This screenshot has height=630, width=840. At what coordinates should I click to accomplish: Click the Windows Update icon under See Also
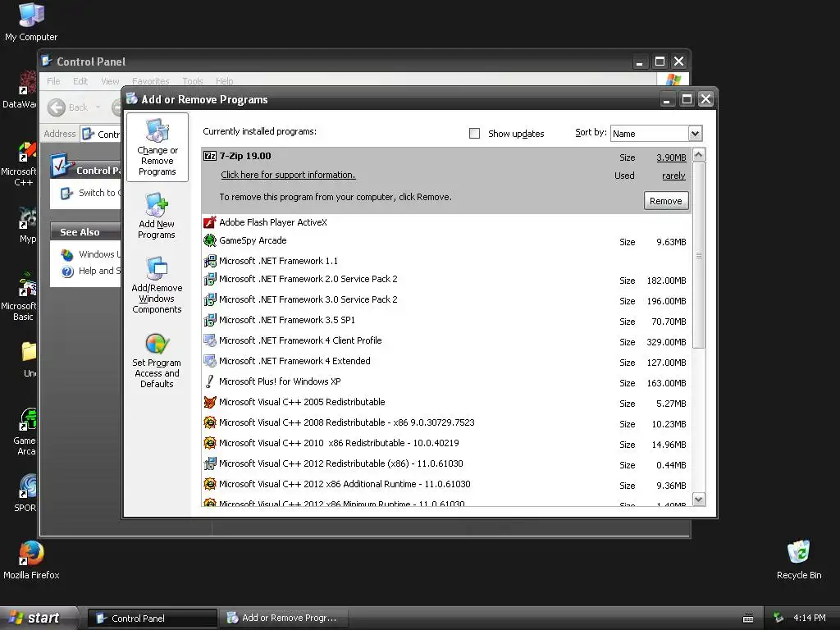click(67, 254)
